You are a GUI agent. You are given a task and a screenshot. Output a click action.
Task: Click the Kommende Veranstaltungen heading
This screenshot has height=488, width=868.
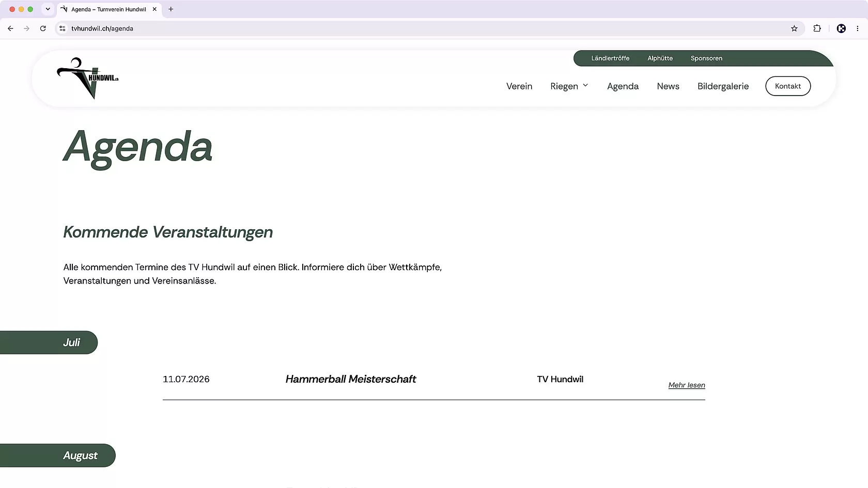point(168,232)
